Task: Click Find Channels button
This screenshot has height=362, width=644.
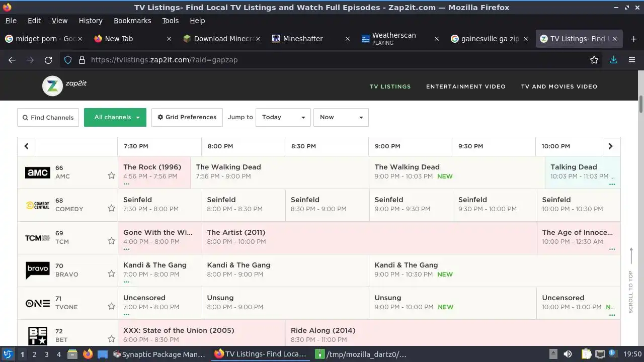Action: pyautogui.click(x=48, y=117)
